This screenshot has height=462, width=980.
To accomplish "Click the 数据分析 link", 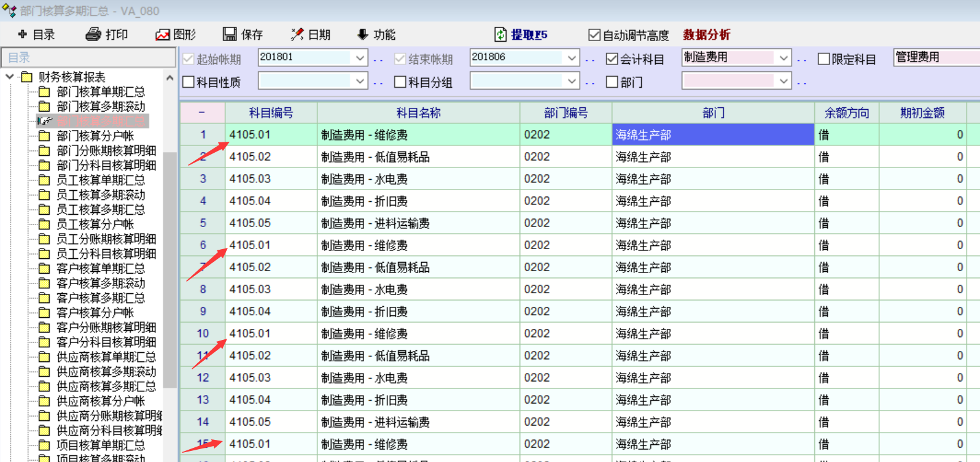I will coord(706,35).
